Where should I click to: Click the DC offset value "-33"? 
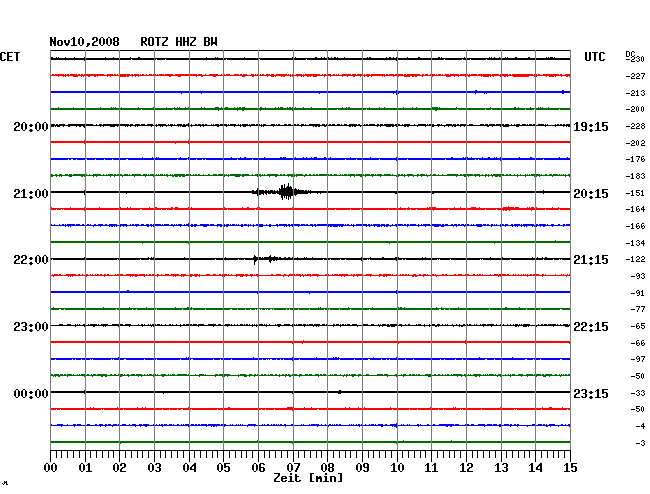(x=638, y=393)
